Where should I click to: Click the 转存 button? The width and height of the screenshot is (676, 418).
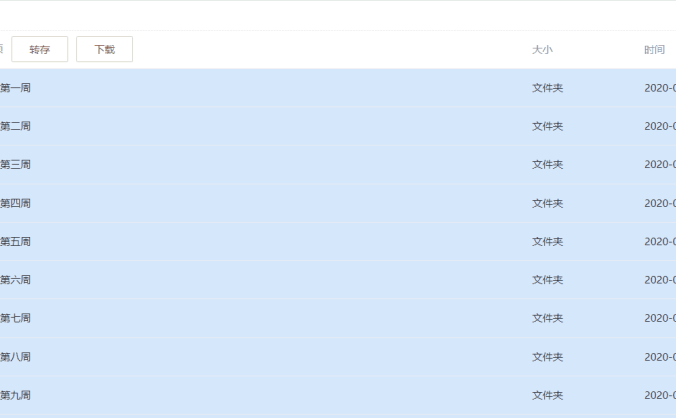(x=40, y=49)
